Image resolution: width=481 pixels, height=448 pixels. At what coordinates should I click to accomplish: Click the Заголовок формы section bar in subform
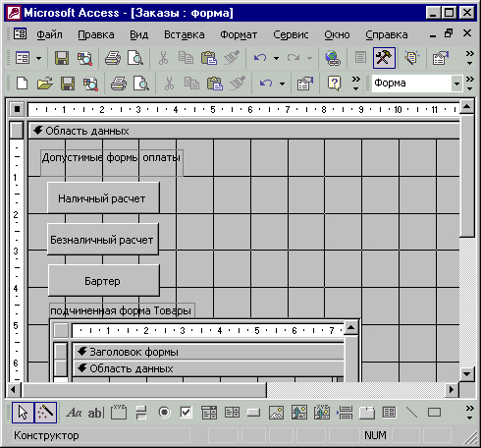(208, 352)
